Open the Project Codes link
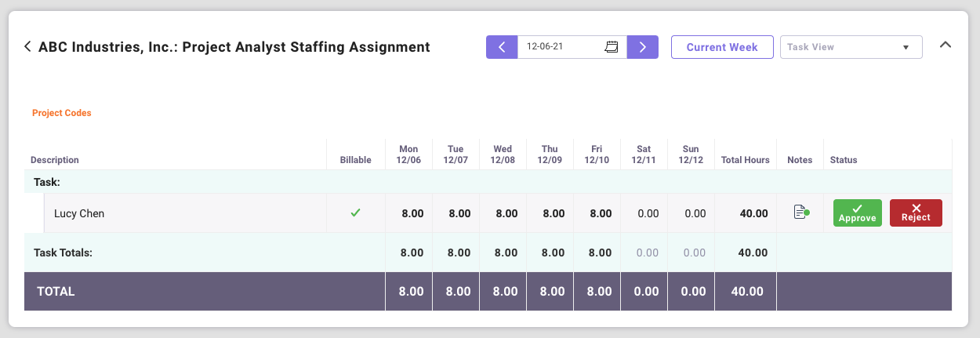Viewport: 980px width, 338px height. click(x=62, y=113)
